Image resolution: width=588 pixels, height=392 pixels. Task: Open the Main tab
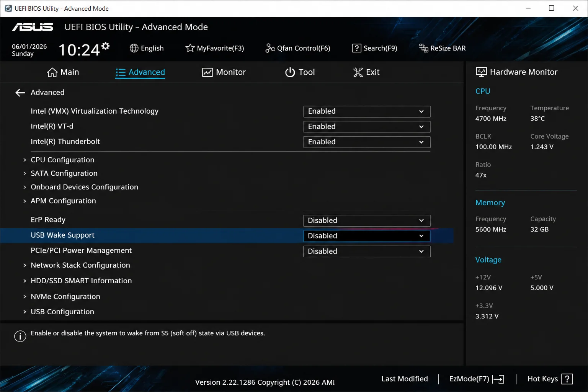(x=63, y=72)
